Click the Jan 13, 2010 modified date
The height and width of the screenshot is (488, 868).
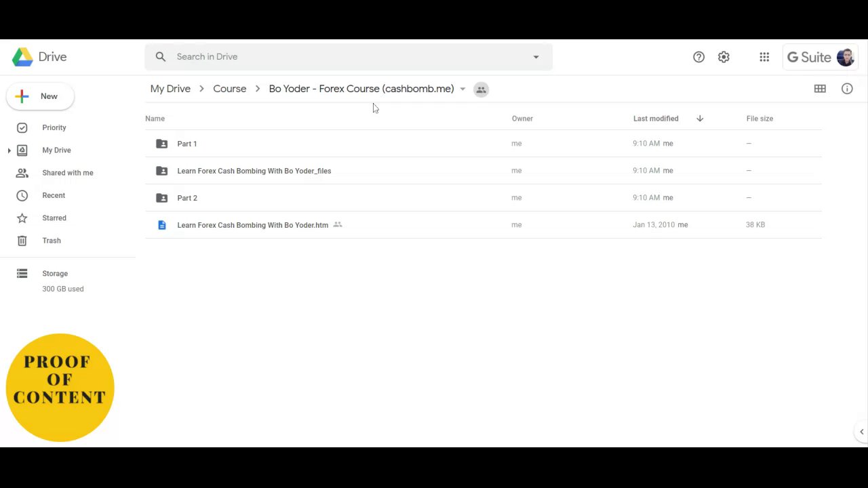[x=654, y=225]
